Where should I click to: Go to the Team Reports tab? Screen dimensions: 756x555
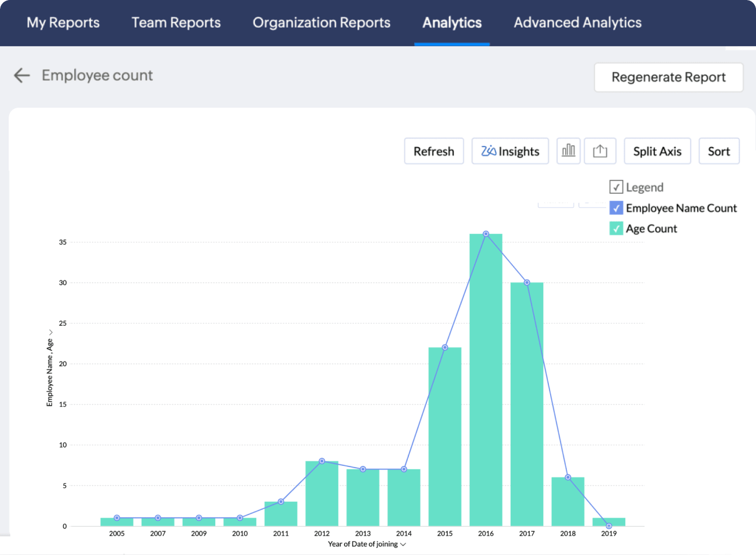pyautogui.click(x=176, y=23)
